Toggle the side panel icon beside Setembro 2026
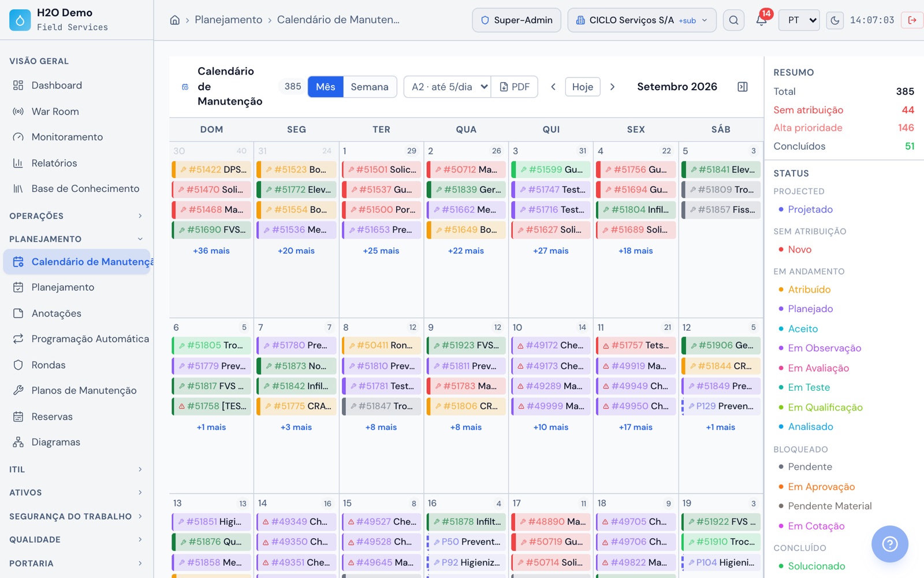Image resolution: width=924 pixels, height=578 pixels. point(743,87)
